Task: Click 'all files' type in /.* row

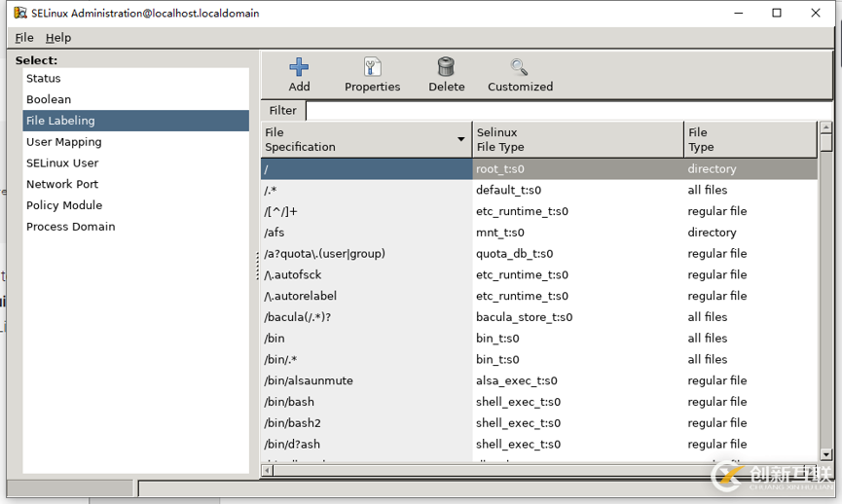Action: point(708,190)
